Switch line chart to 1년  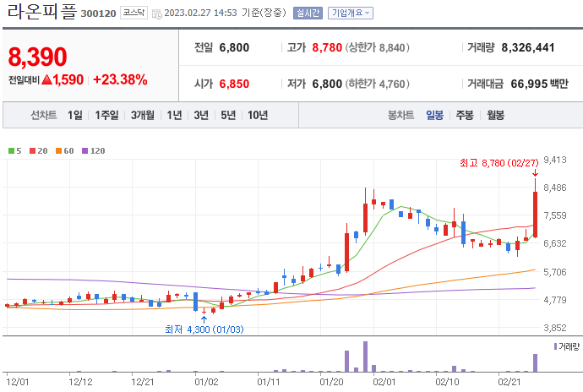coord(174,115)
